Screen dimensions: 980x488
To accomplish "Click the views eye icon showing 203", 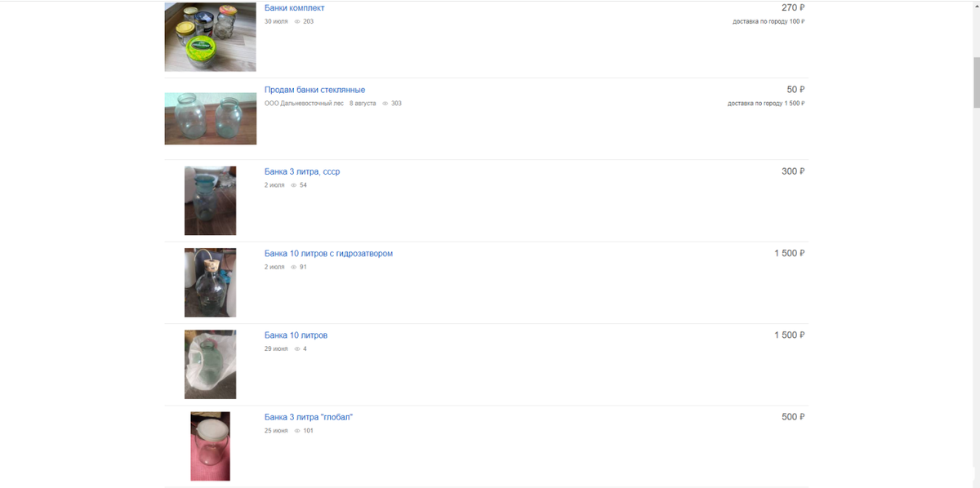I will (x=297, y=22).
